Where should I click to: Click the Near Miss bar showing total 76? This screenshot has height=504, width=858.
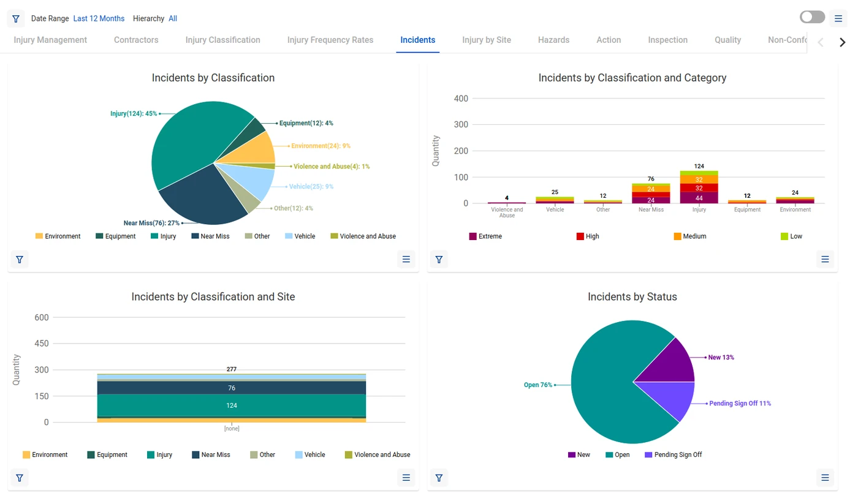tap(651, 194)
